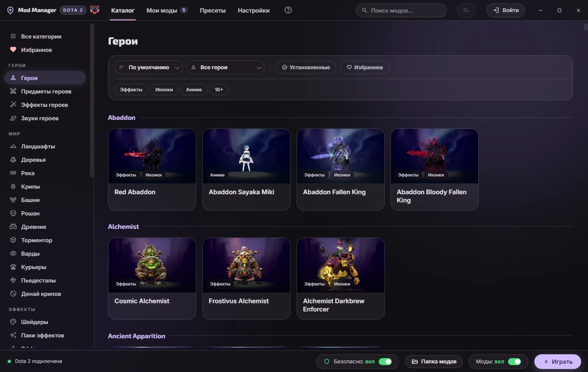
Task: Toggle the Моды switch off
Action: [x=514, y=362]
